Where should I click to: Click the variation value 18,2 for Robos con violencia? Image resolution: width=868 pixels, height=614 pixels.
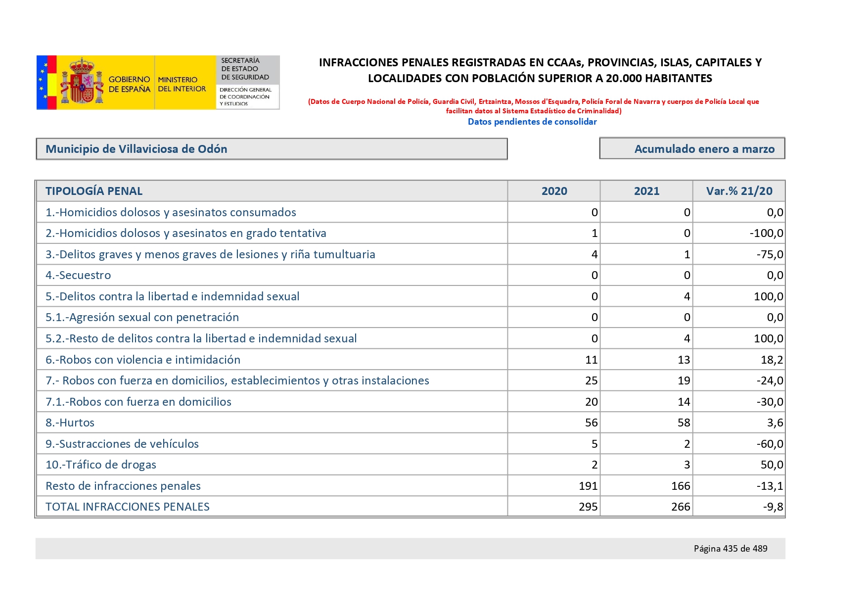tap(772, 360)
